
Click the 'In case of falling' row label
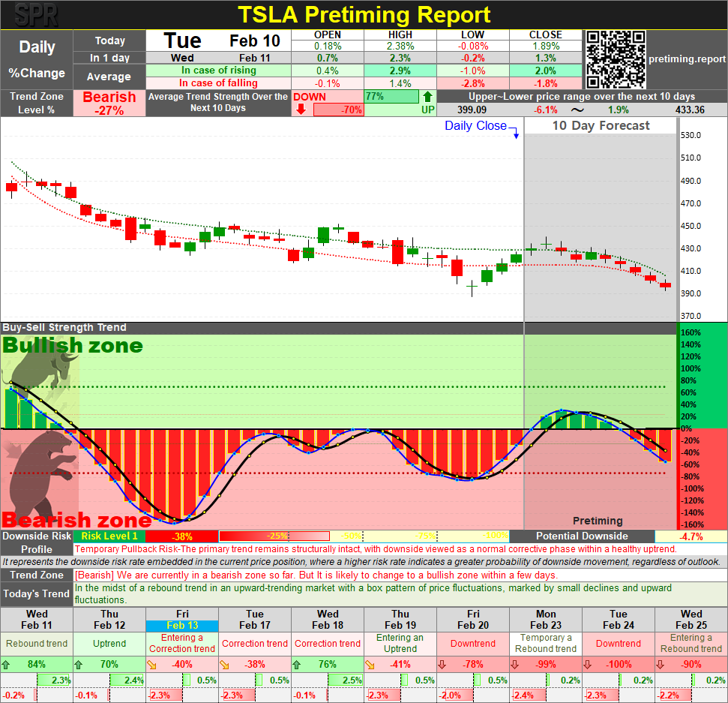click(x=219, y=83)
